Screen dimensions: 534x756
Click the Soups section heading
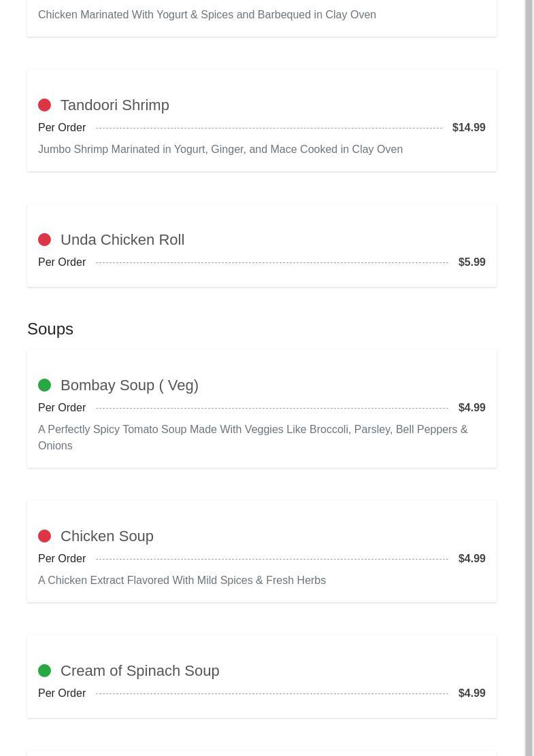point(50,329)
